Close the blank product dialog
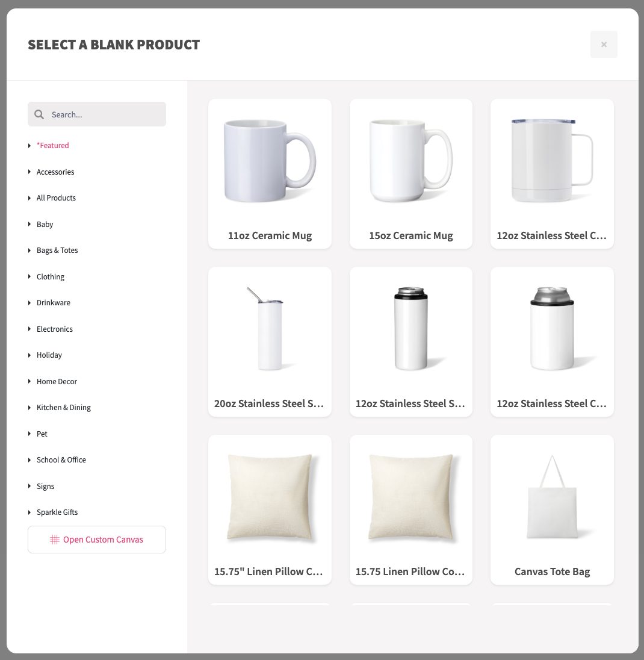The width and height of the screenshot is (644, 660). pyautogui.click(x=604, y=44)
